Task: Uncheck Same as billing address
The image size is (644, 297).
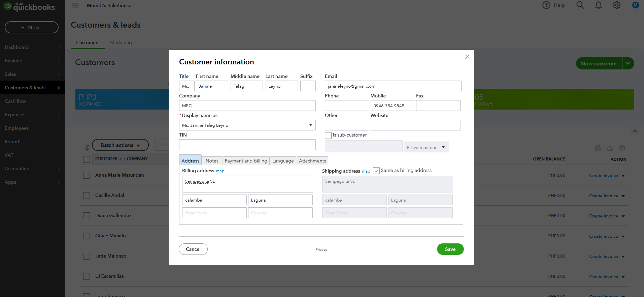Action: [376, 171]
